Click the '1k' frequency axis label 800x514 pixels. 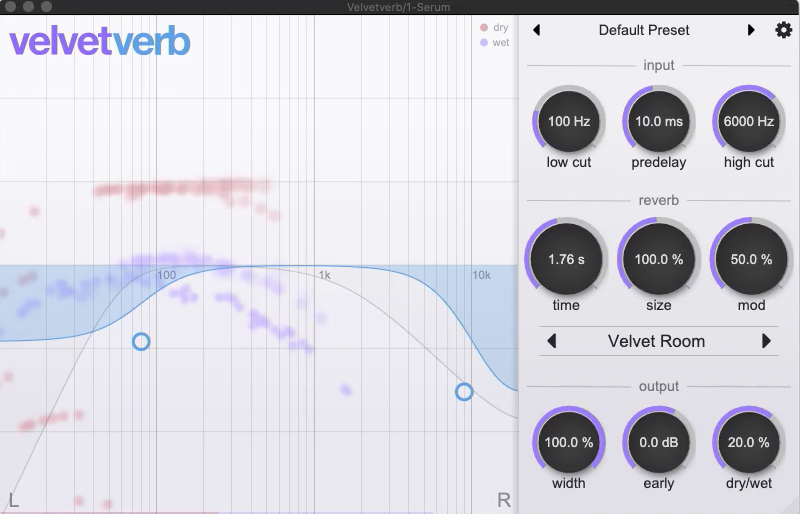[x=325, y=275]
